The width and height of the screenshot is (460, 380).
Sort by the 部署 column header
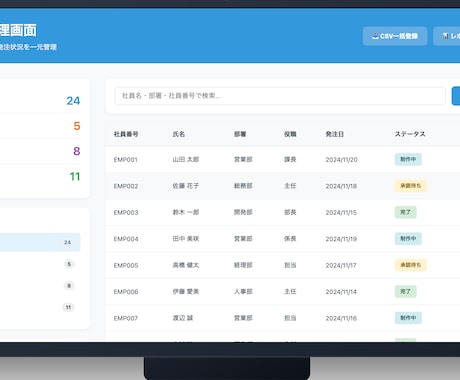coord(240,134)
